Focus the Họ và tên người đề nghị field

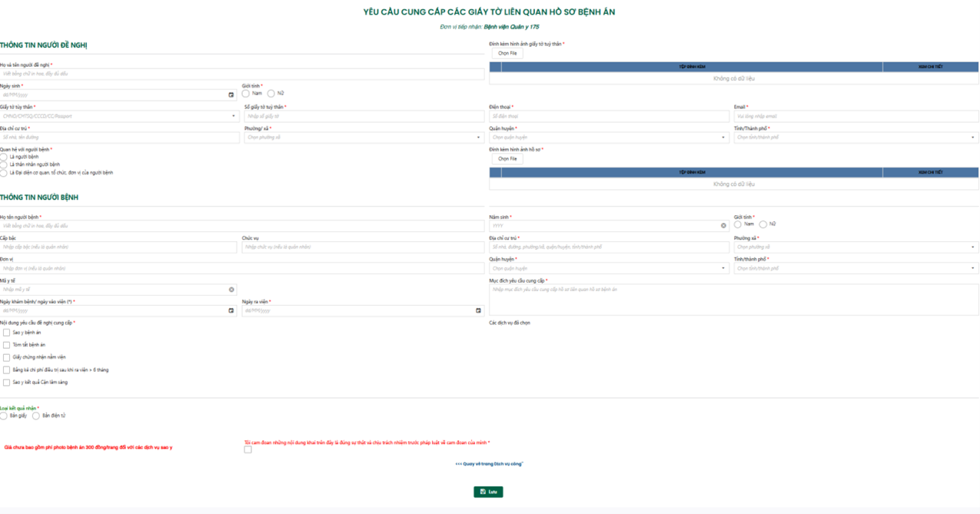pos(242,75)
